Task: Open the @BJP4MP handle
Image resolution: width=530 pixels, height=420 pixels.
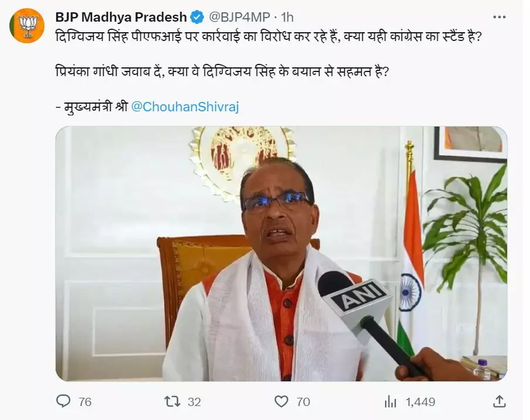Action: (x=239, y=17)
